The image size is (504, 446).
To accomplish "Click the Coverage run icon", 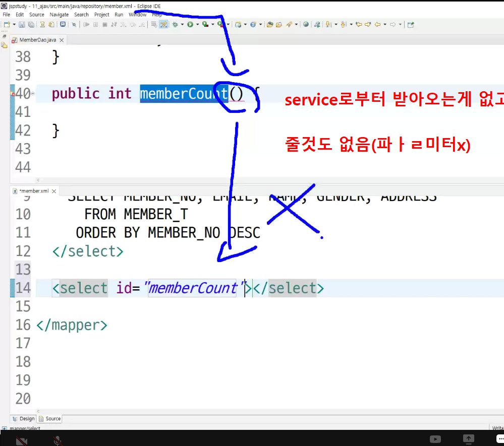I will pyautogui.click(x=205, y=24).
